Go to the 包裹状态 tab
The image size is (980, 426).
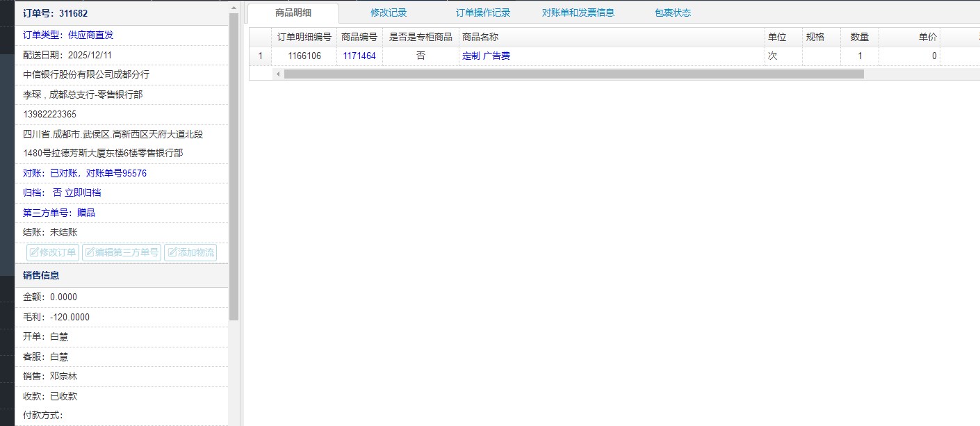[x=672, y=13]
